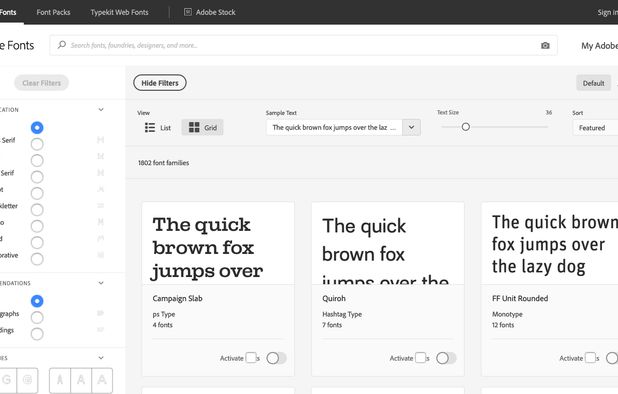Screen dimensions: 618x394
Task: Collapse the Recommendations filter section chevron
Action: click(101, 283)
